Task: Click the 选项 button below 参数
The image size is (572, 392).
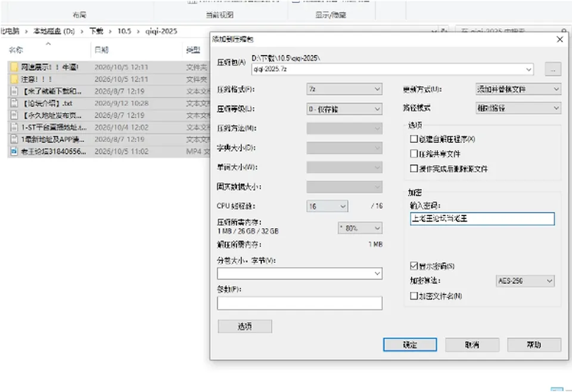Action: [245, 326]
